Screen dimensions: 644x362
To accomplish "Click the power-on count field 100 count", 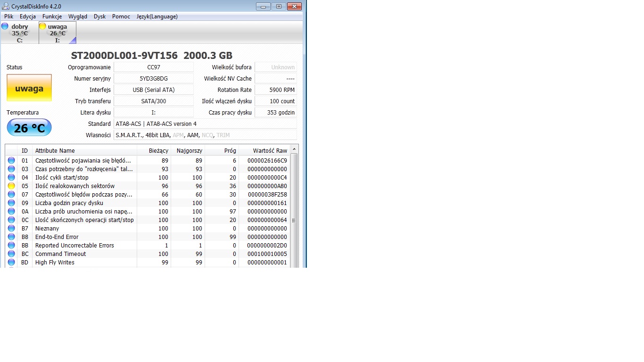I will click(x=276, y=101).
